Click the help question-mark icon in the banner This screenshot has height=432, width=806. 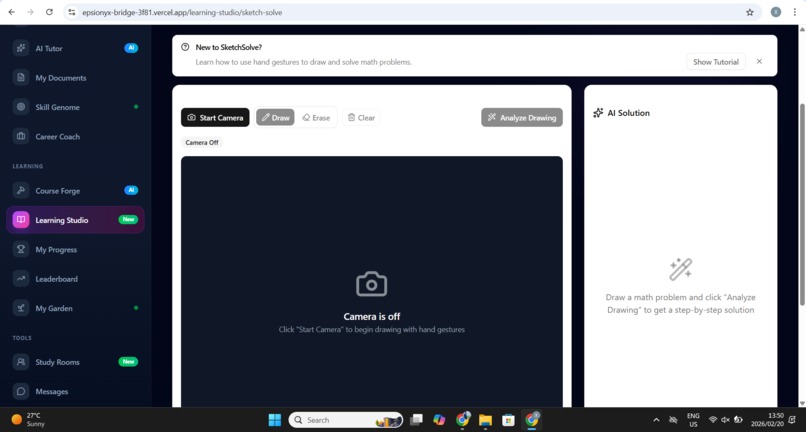point(185,47)
